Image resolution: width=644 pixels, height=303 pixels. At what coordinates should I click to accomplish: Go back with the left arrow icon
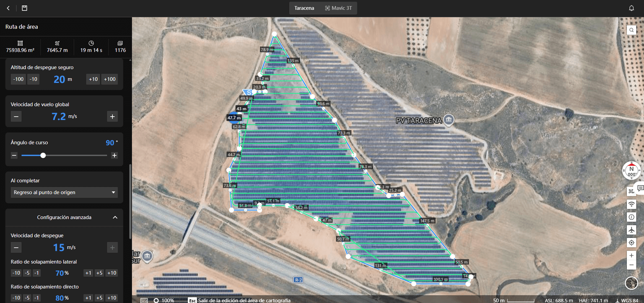tap(8, 8)
